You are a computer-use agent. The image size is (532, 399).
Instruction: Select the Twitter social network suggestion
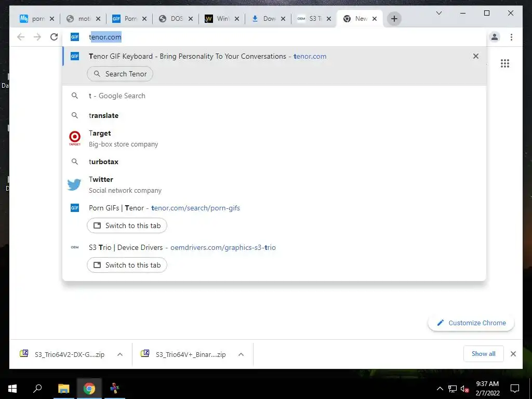pos(274,185)
